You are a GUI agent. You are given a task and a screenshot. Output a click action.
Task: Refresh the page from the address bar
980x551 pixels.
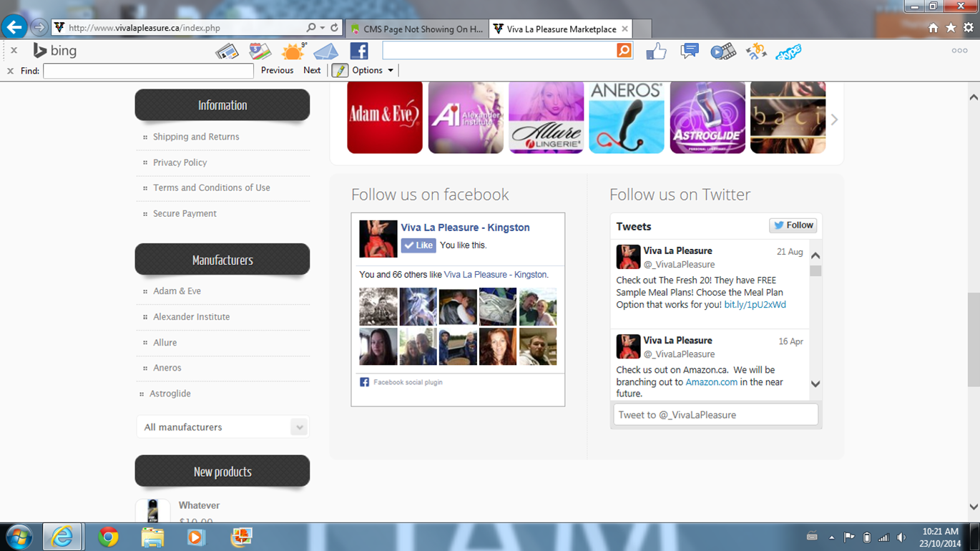pos(334,28)
